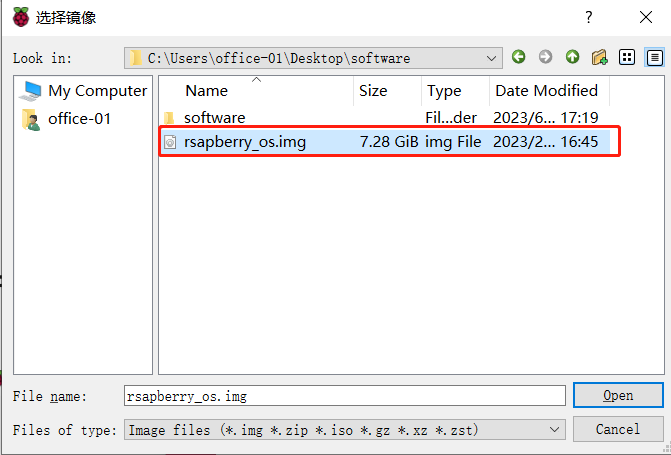Screen dimensions: 671x455
Task: Expand the Files of type dropdown
Action: (554, 429)
